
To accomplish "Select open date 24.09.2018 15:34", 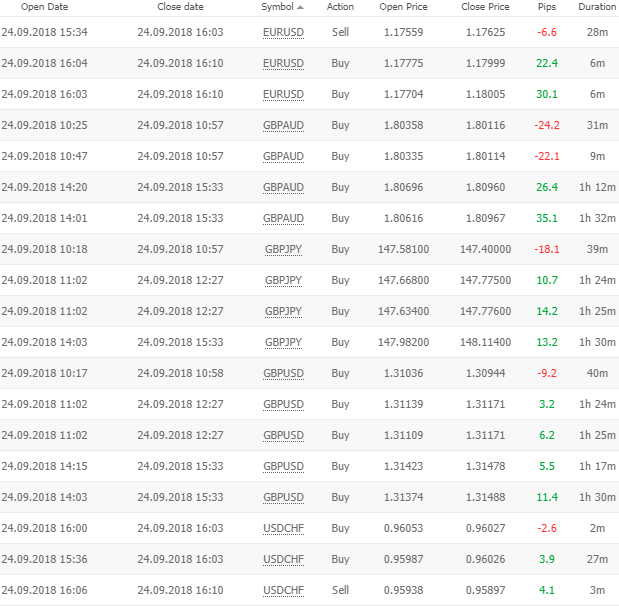I will [x=44, y=32].
